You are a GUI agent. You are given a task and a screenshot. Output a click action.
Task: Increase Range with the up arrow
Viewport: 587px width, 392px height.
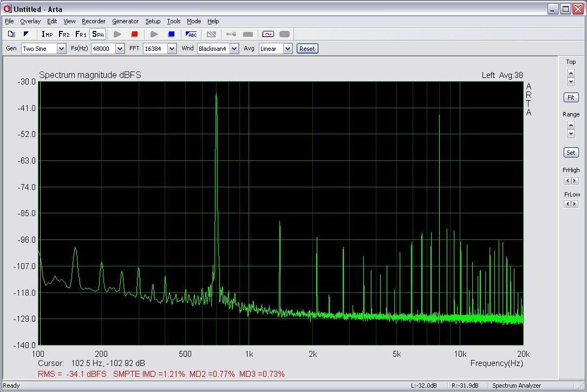[571, 125]
